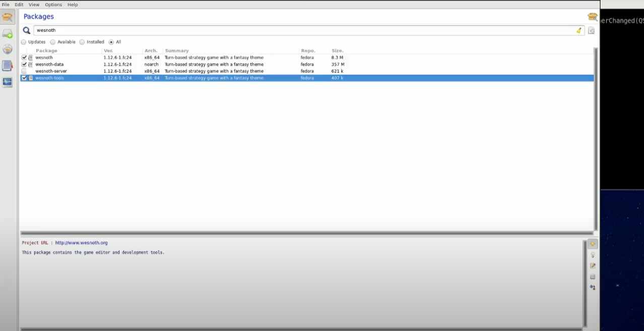Click the package icon on the wesnoth row
Image resolution: width=644 pixels, height=331 pixels.
31,58
